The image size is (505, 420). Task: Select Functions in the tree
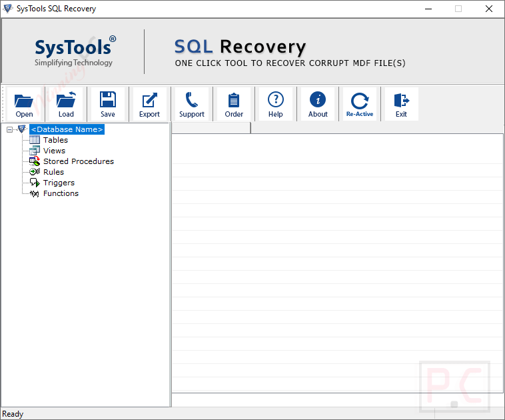(x=61, y=193)
